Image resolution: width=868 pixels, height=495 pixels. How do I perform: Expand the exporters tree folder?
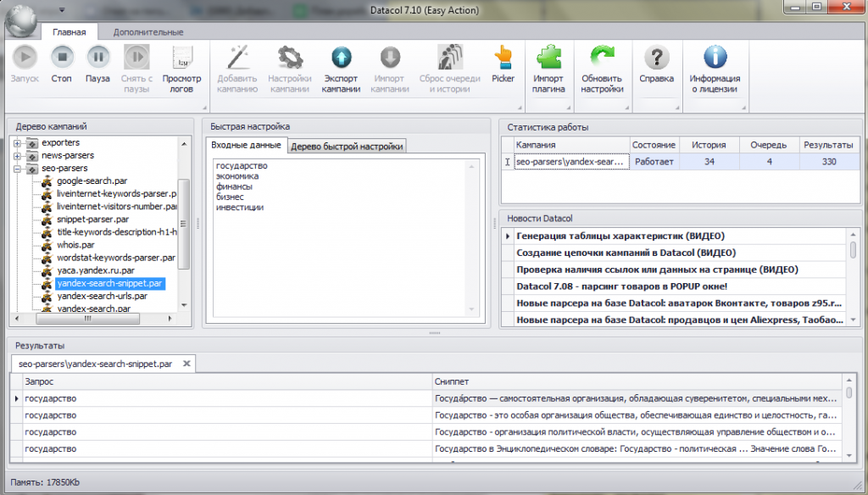(18, 143)
